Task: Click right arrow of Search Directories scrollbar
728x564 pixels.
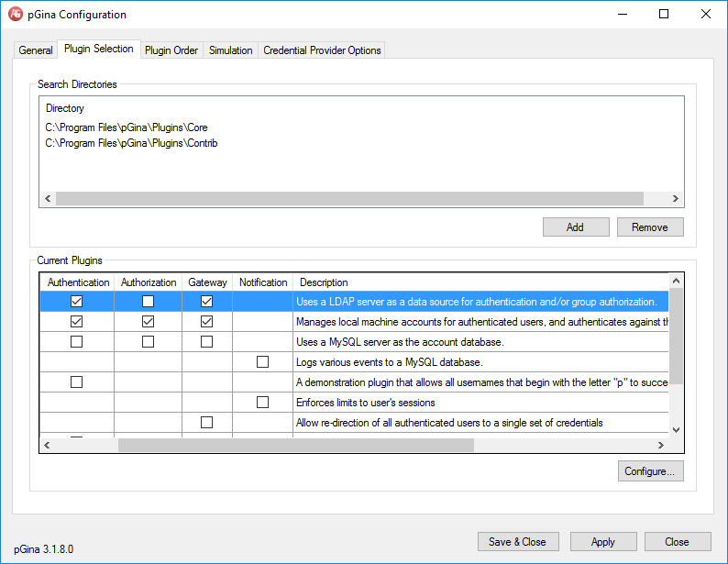Action: point(675,199)
